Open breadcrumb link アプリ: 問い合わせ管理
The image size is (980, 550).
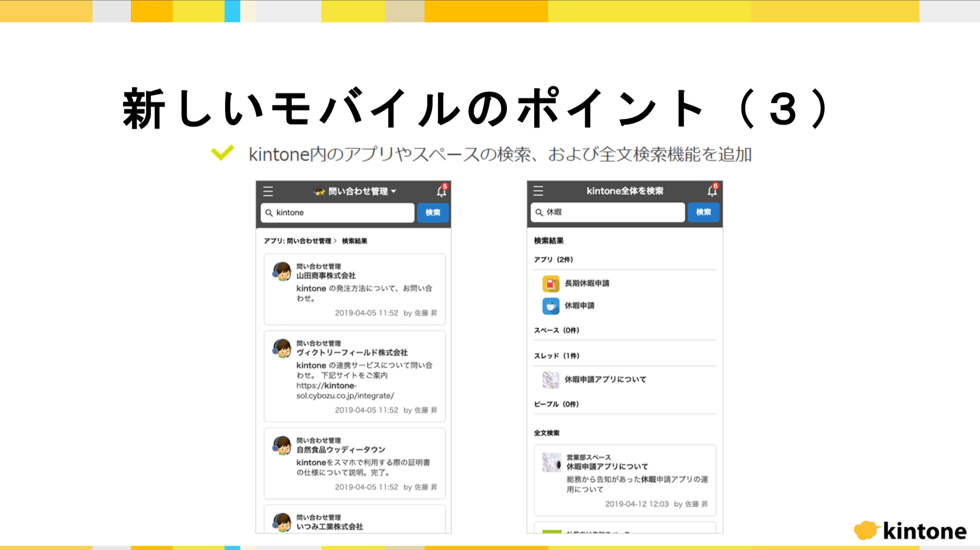[297, 241]
